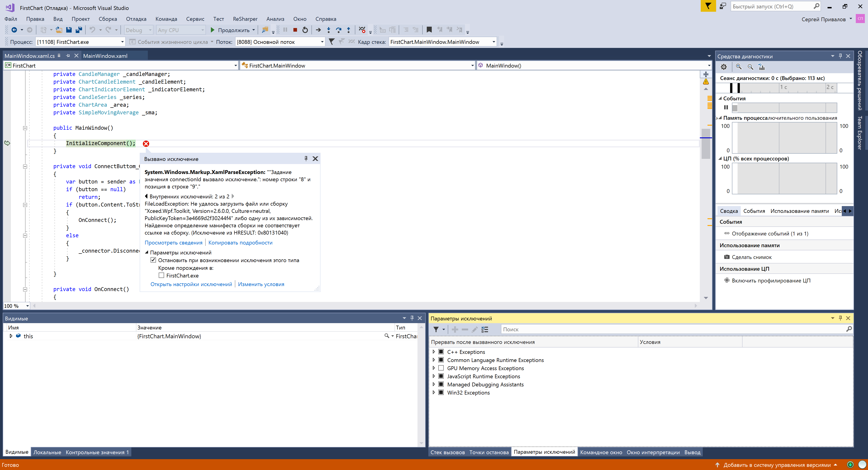
Task: Click the bookmark icon in toolbar
Action: pos(429,30)
